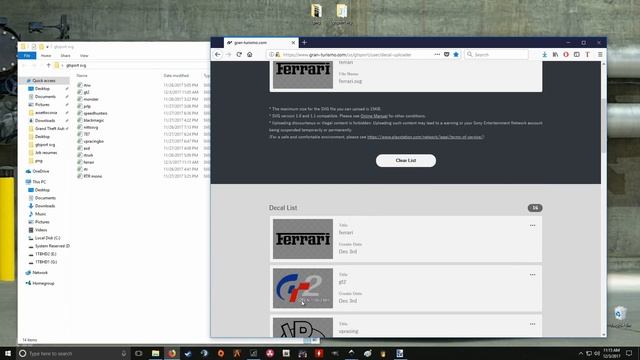Screen dimensions: 640x360
Task: Open Windows Start menu
Action: [8, 353]
